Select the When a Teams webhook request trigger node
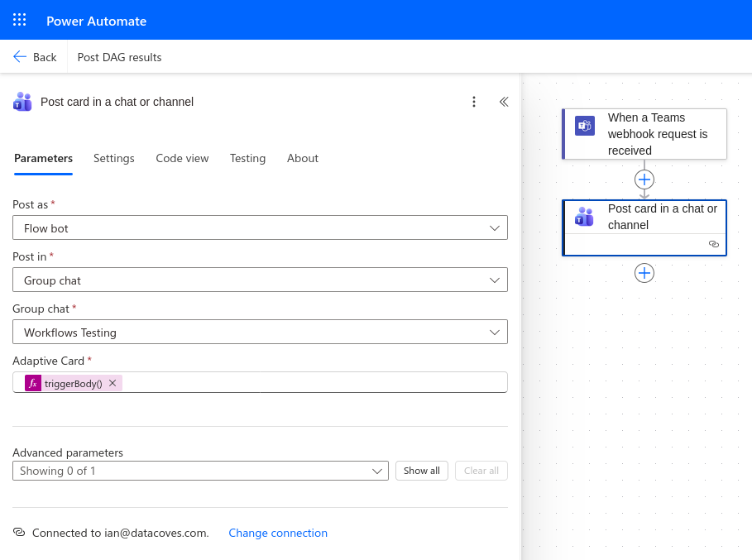The width and height of the screenshot is (752, 560). 644,134
